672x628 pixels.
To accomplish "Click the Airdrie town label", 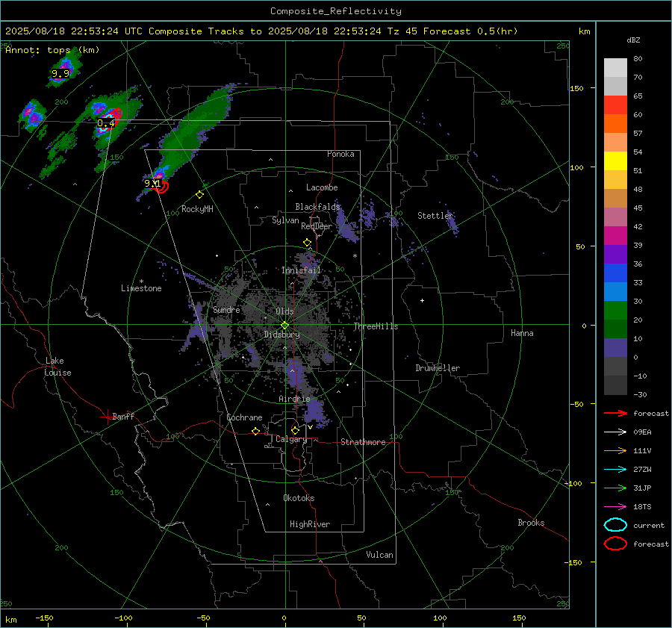I will click(x=294, y=399).
